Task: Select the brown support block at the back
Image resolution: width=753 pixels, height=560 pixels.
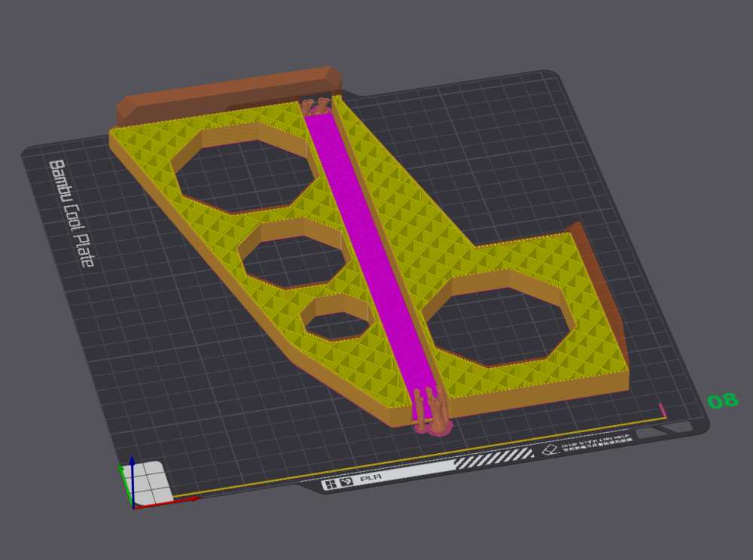Action: (x=226, y=90)
